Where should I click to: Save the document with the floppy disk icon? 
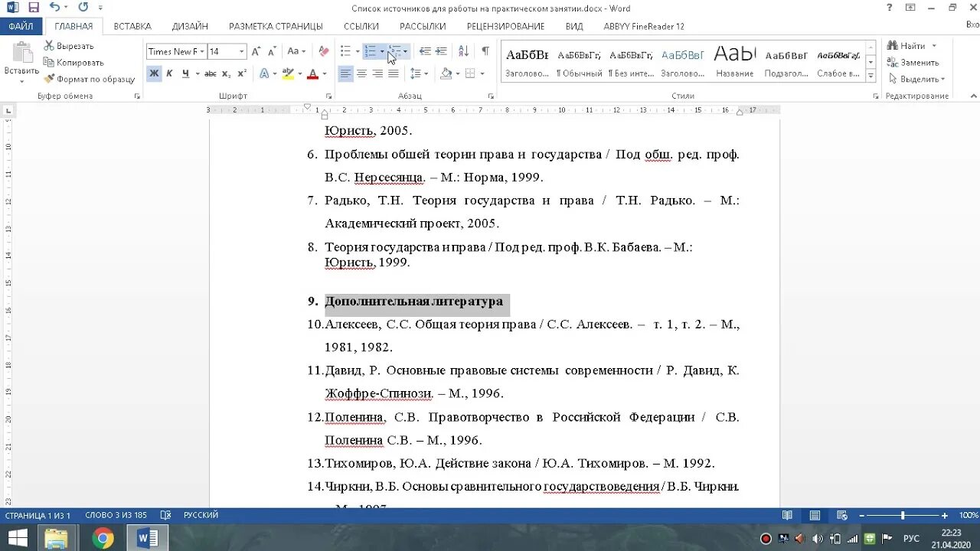click(33, 8)
